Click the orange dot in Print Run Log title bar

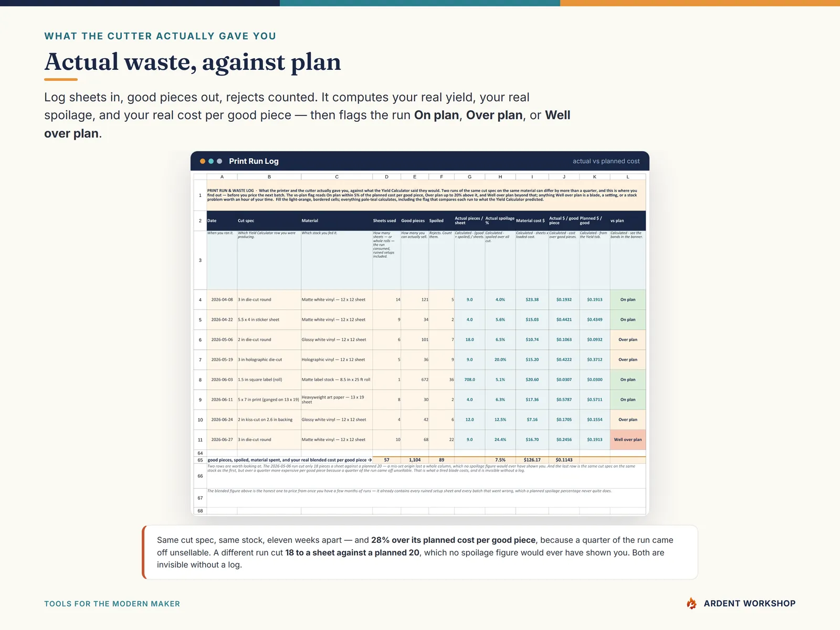click(x=203, y=161)
